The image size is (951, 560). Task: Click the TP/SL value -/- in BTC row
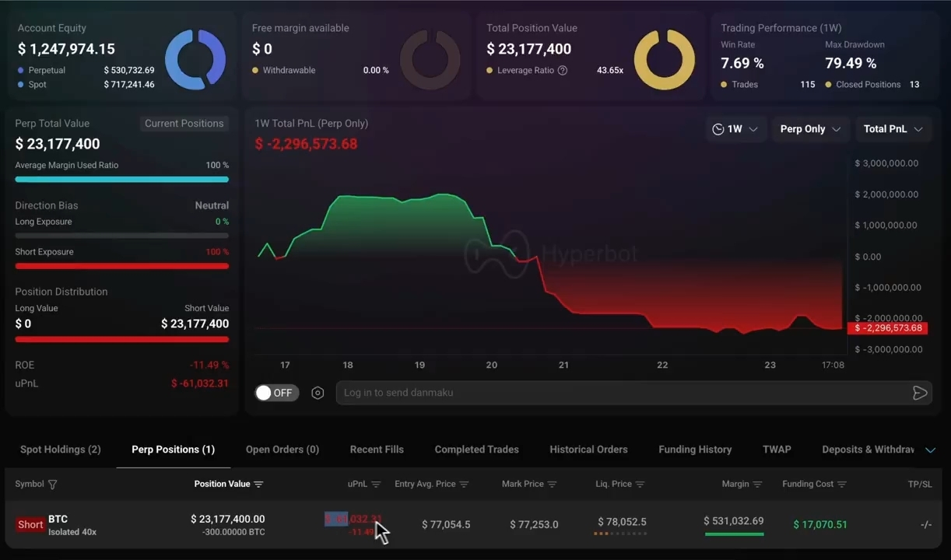(x=925, y=525)
